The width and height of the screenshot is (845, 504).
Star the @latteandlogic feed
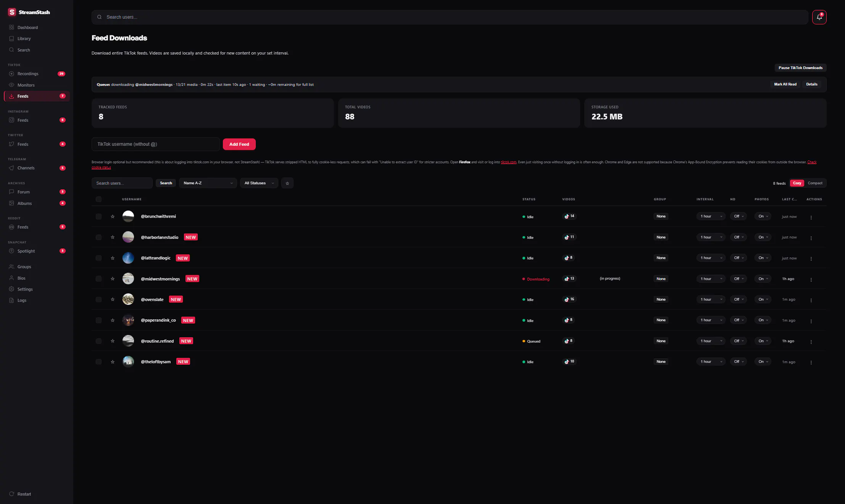113,258
